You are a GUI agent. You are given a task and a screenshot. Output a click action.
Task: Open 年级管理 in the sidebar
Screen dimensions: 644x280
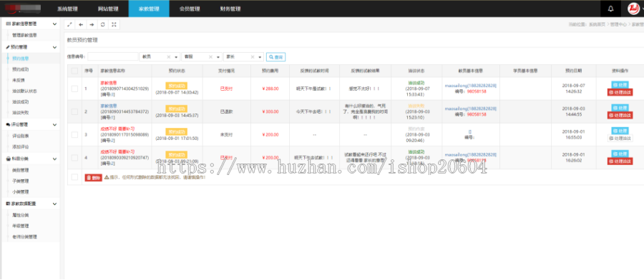[21, 226]
